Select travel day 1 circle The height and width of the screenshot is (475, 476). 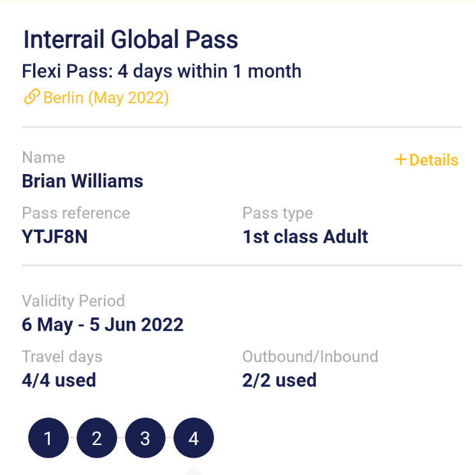point(48,439)
